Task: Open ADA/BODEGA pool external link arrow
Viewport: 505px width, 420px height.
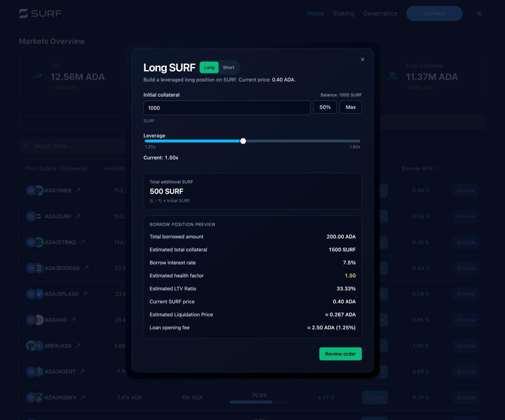Action: 86,268
